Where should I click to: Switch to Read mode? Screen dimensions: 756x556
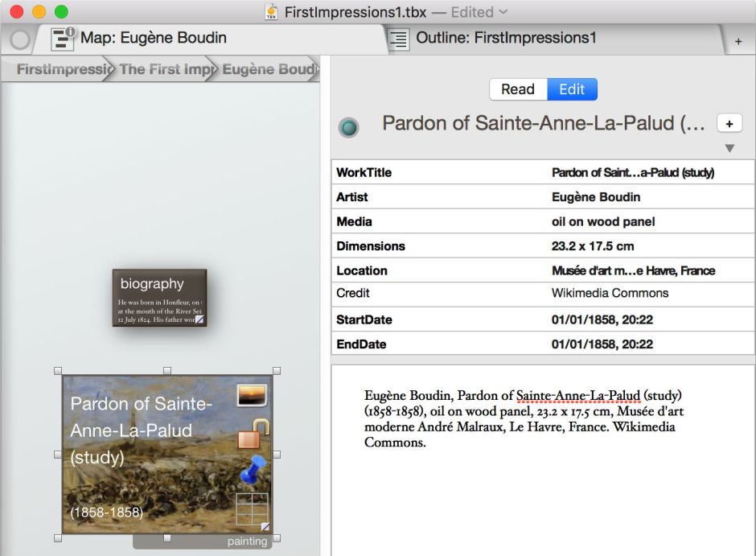coord(518,89)
